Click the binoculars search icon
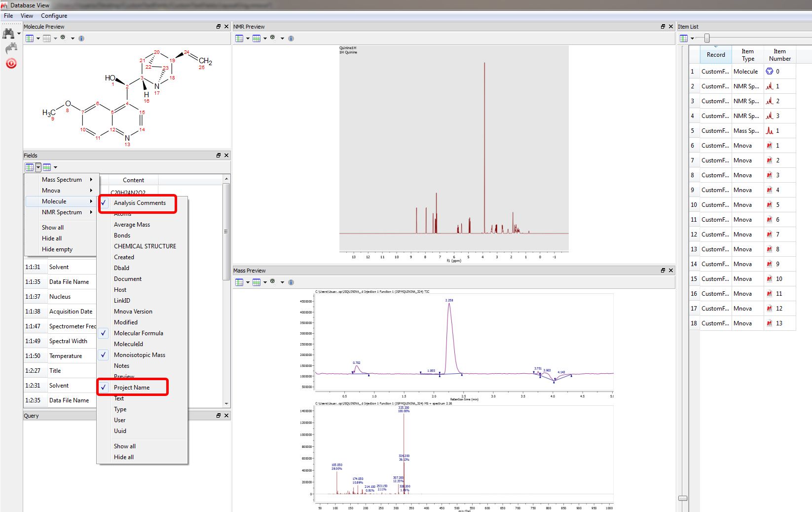The image size is (812, 512). click(x=8, y=34)
